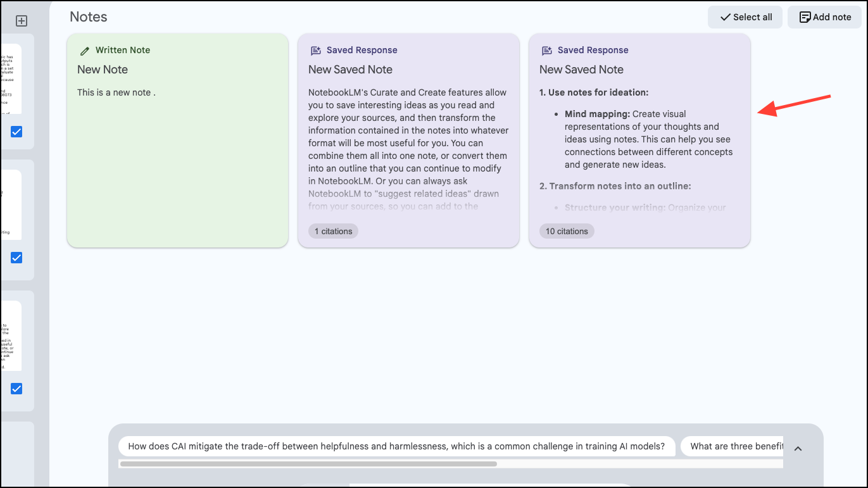
Task: Uncheck the first source checkbox
Action: pyautogui.click(x=16, y=132)
